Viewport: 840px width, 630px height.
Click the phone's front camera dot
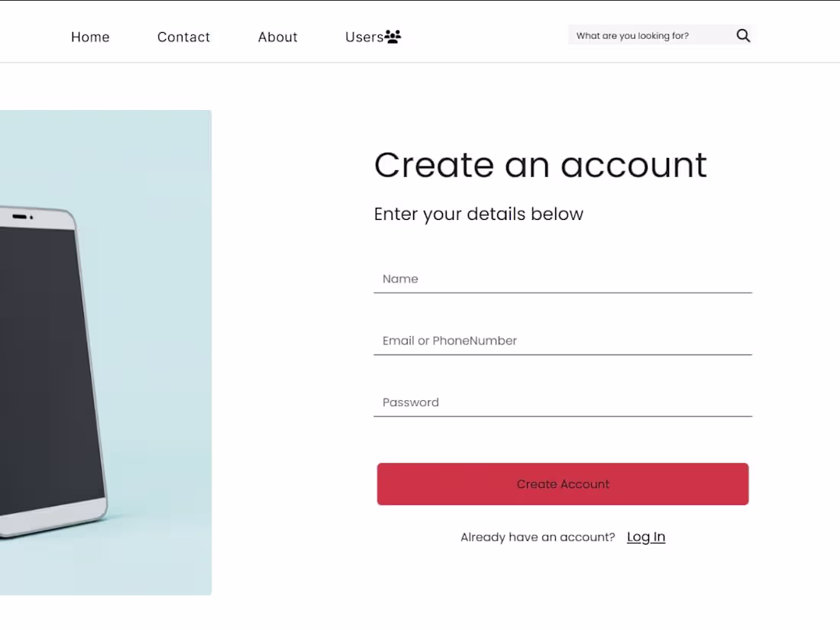click(x=32, y=218)
